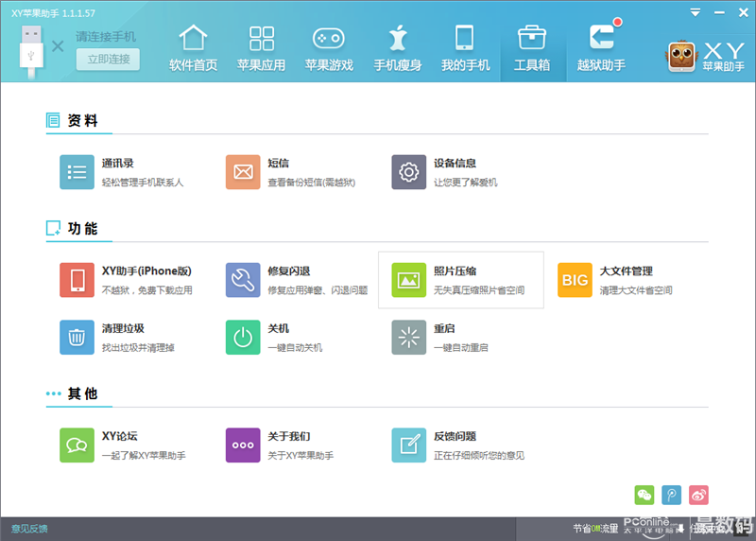Click 不越狱，免费下载应用 description text

(x=147, y=290)
